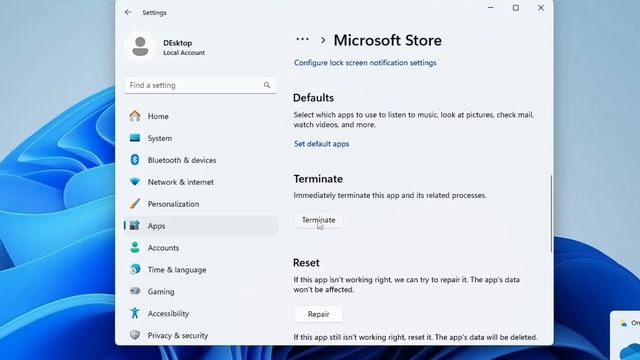This screenshot has height=360, width=640.
Task: Go to Time & language
Action: pos(201,270)
